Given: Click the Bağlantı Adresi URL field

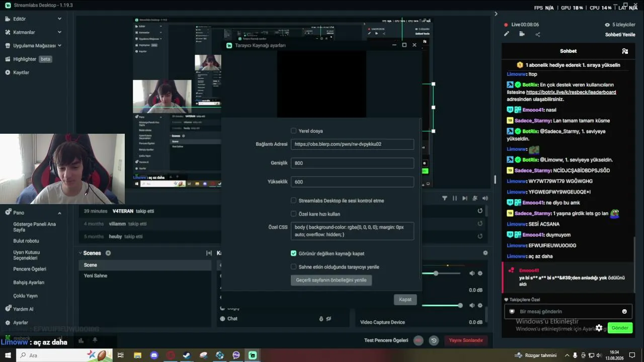Looking at the screenshot, I should (x=352, y=144).
